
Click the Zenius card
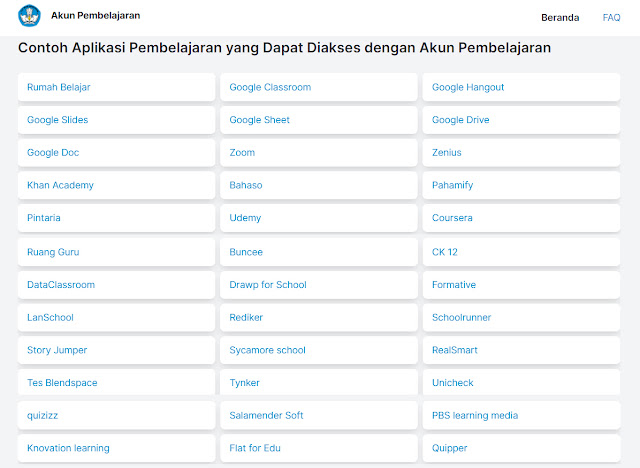click(521, 153)
